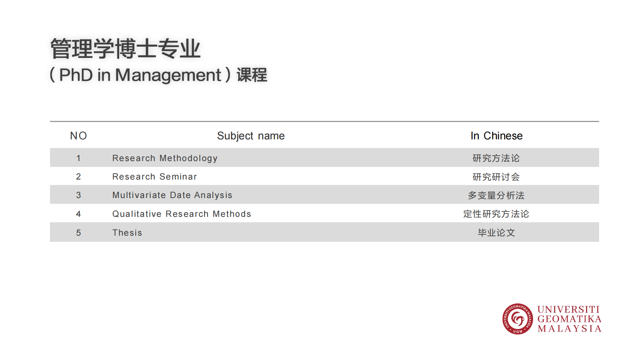Image resolution: width=644 pixels, height=362 pixels.
Task: Click row number 2
Action: pos(78,177)
